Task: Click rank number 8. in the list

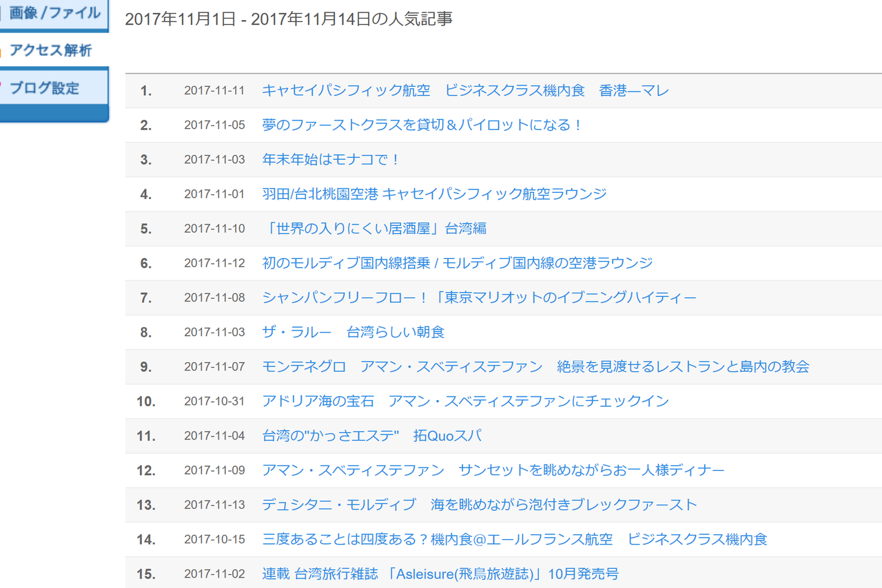Action: tap(145, 332)
